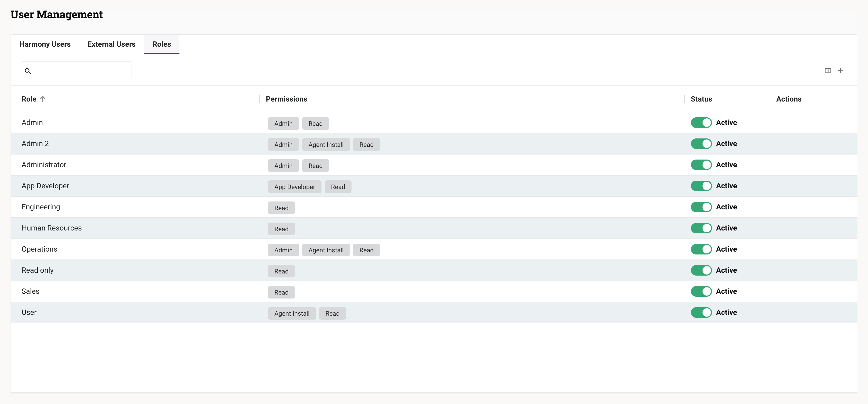
Task: Select the Admin 2 role name
Action: click(35, 144)
